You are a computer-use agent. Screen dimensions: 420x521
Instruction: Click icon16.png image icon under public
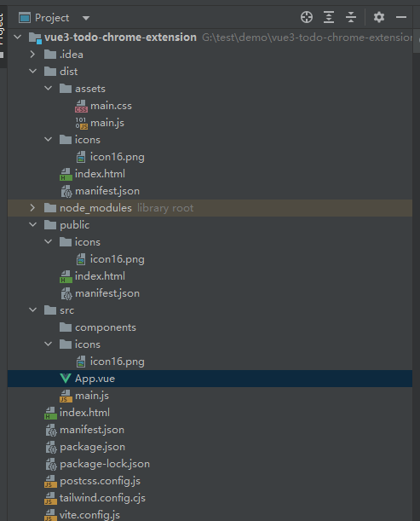[x=81, y=259]
